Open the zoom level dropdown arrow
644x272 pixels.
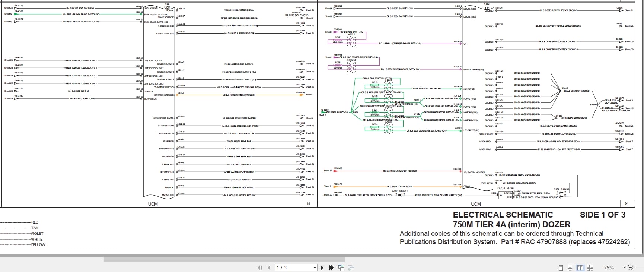point(625,268)
